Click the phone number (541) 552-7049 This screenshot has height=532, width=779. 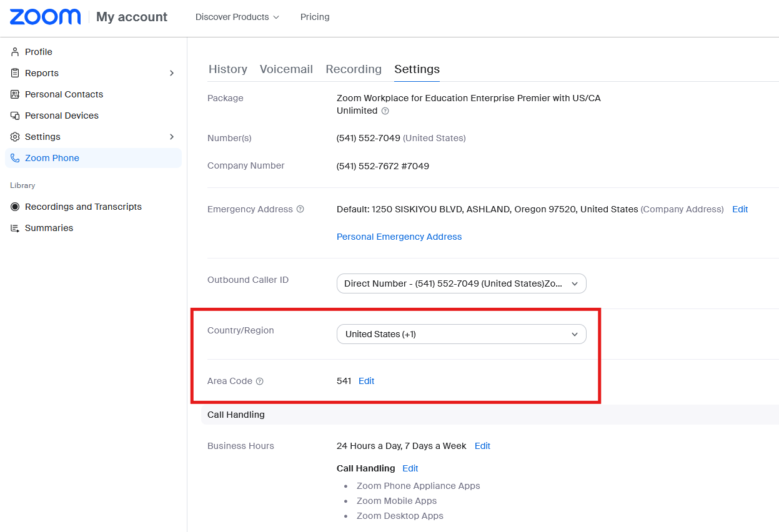369,138
